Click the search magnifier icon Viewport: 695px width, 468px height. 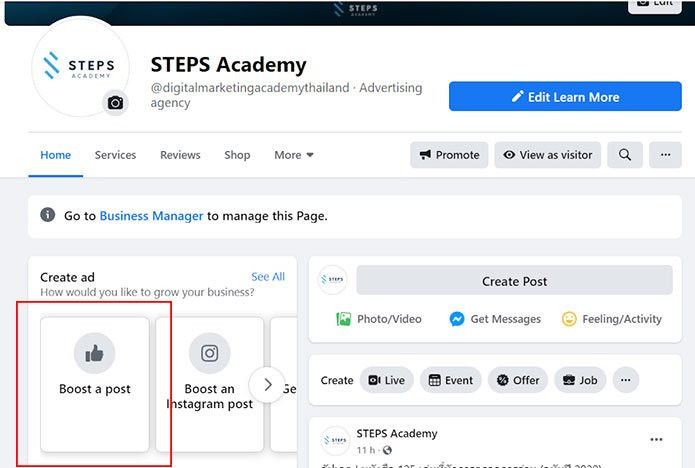coord(625,155)
